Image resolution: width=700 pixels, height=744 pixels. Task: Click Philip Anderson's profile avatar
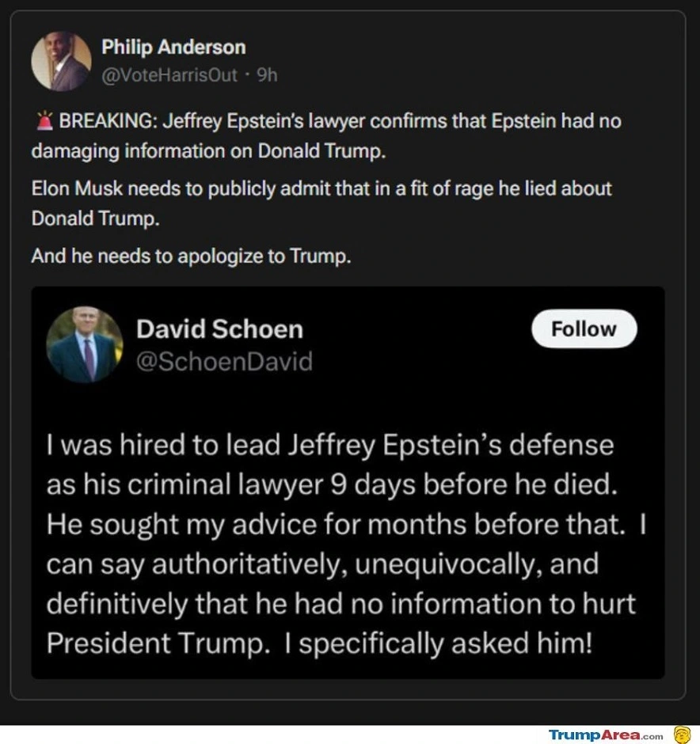pos(61,61)
